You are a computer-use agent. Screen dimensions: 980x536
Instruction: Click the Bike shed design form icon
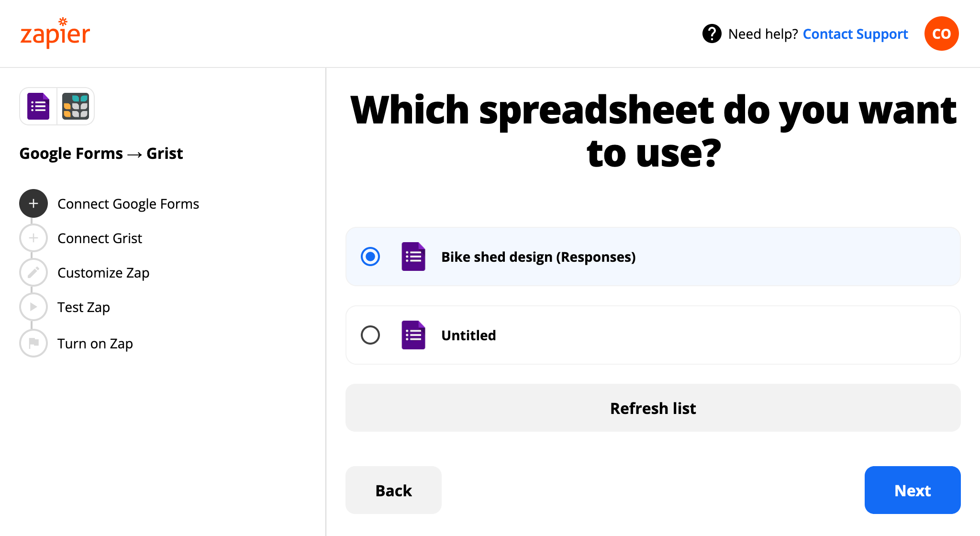[x=413, y=257]
